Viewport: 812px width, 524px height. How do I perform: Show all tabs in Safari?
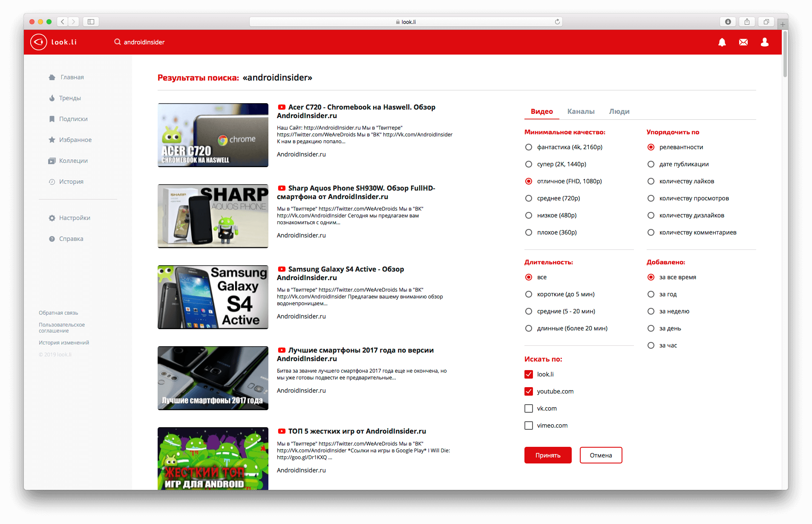(766, 22)
